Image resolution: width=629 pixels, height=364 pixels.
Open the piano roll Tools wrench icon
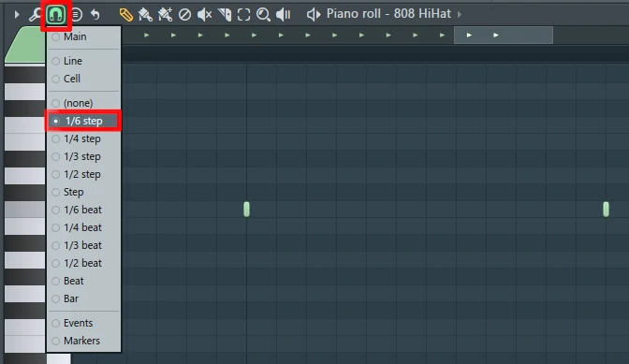[36, 15]
